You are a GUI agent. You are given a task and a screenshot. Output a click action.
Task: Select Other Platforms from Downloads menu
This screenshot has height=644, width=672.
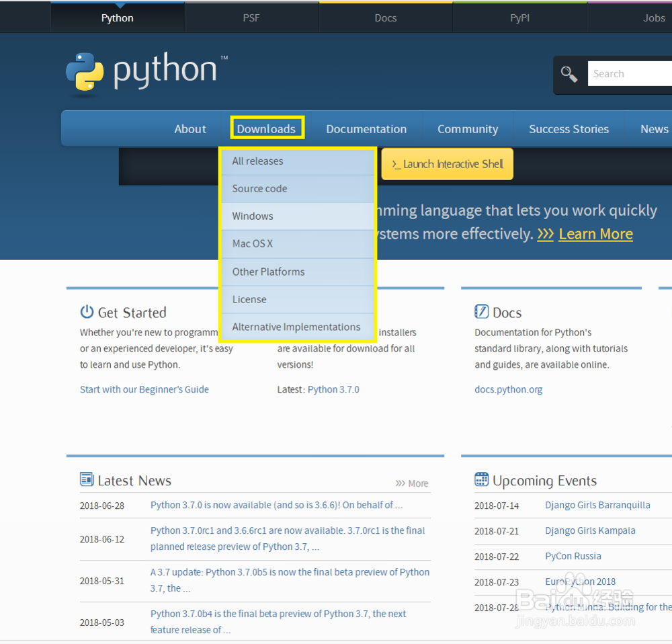[298, 272]
